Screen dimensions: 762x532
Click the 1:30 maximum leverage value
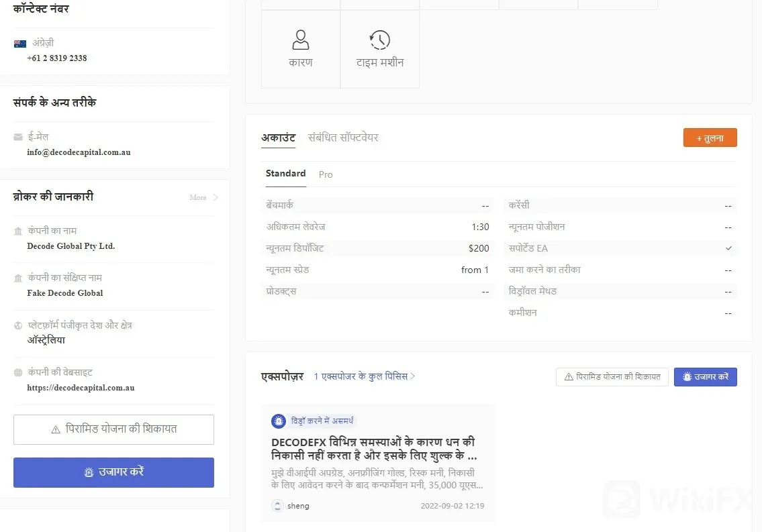coord(480,227)
